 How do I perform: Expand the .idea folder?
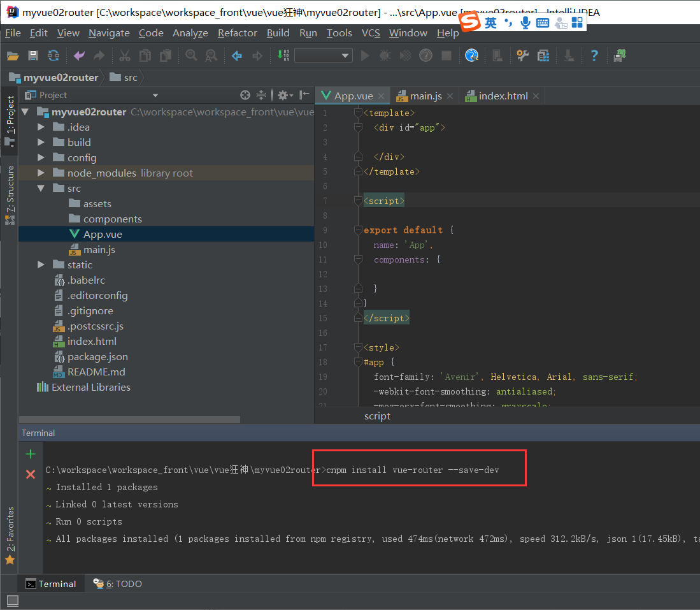[x=41, y=127]
